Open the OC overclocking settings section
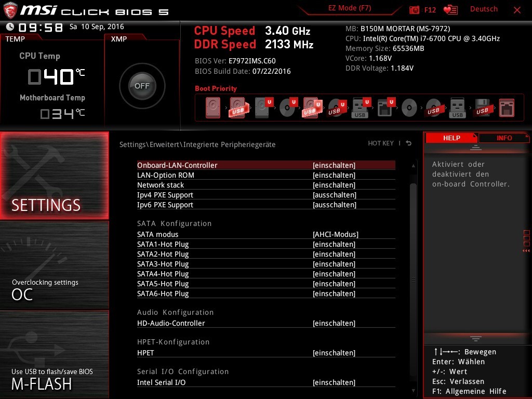Image resolution: width=532 pixels, height=399 pixels. pos(54,265)
